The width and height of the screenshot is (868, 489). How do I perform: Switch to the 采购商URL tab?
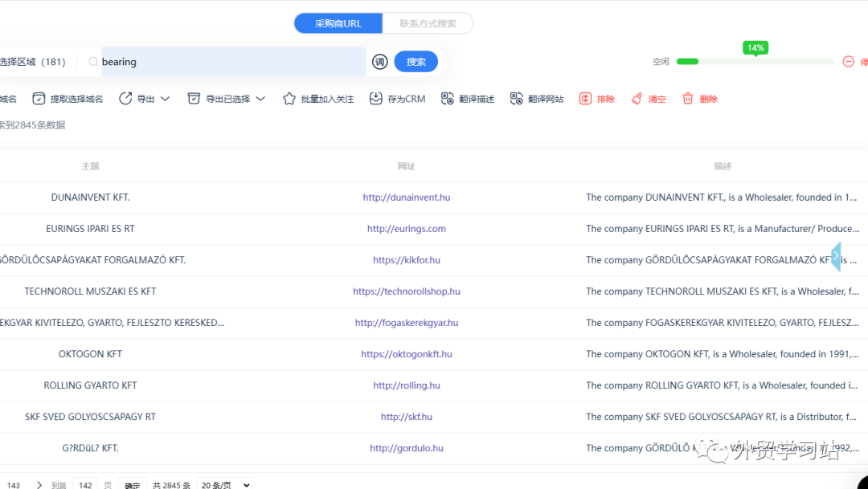tap(338, 24)
